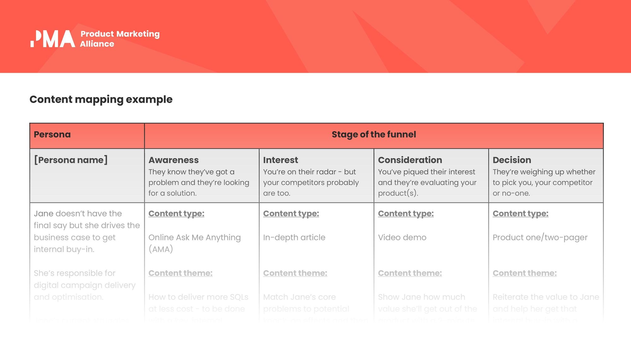Click Content type link under Consideration

[406, 214]
